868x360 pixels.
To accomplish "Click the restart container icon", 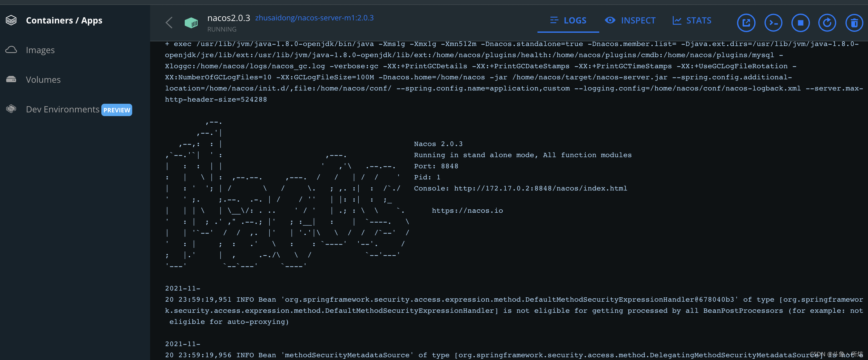I will 827,21.
